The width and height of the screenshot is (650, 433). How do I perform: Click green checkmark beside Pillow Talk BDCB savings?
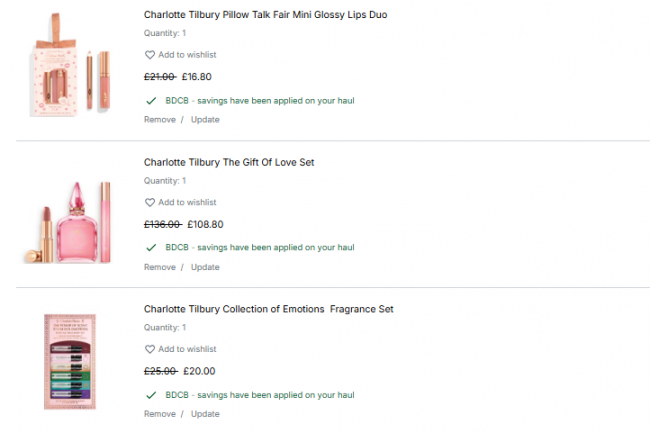(x=151, y=100)
